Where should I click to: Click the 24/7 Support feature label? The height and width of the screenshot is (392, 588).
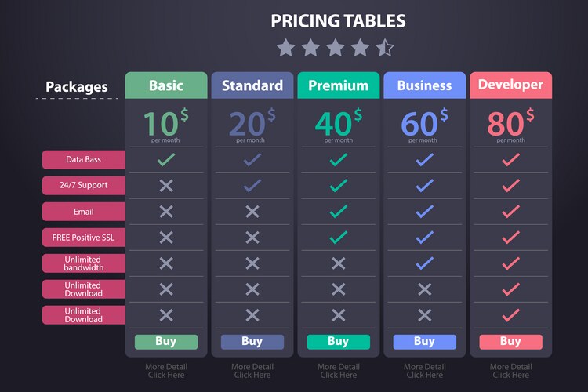pyautogui.click(x=83, y=186)
